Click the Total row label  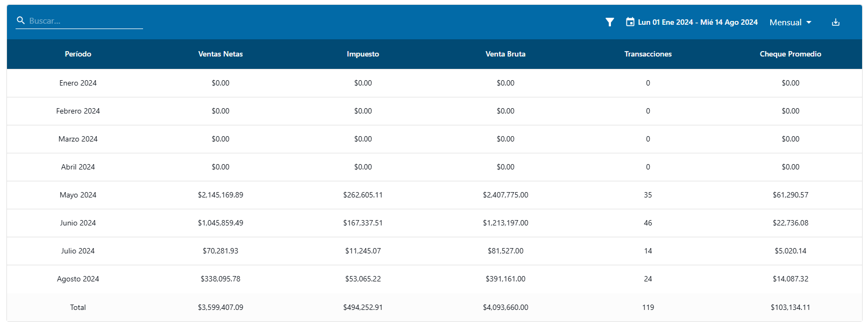point(78,307)
